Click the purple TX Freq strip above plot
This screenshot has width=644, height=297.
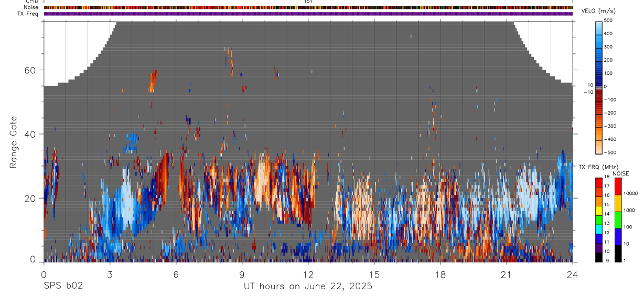pos(308,14)
